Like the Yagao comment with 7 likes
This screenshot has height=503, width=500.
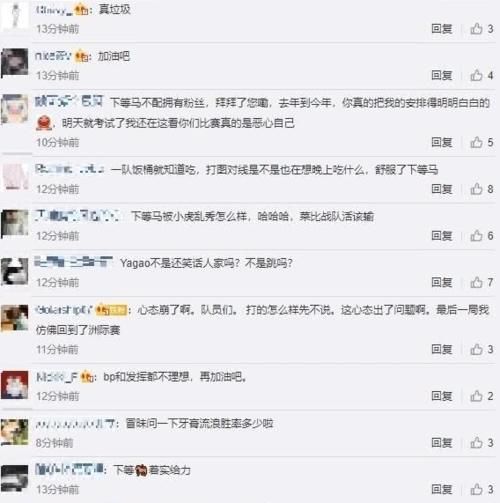476,283
